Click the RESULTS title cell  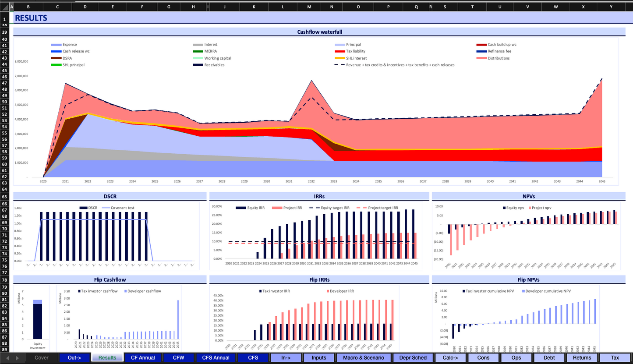[31, 18]
